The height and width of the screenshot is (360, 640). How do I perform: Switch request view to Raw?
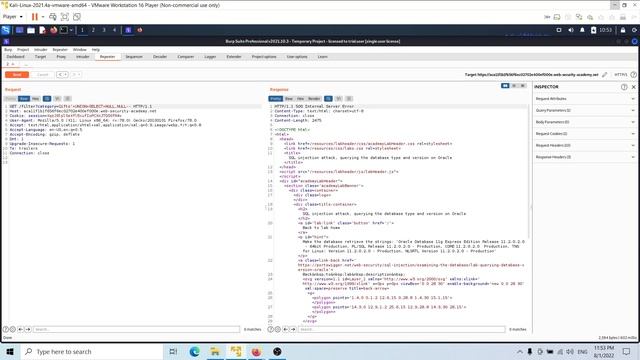(24, 99)
